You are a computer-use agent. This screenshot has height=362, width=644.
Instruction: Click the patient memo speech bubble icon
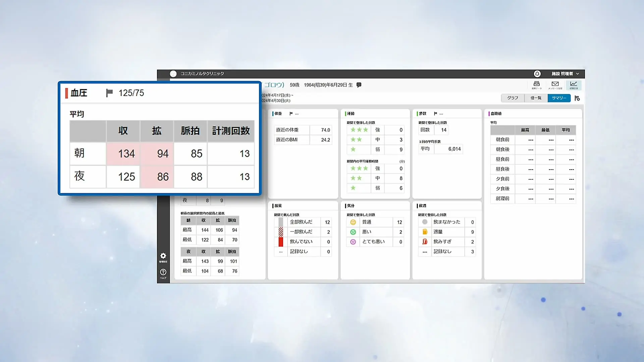click(x=359, y=85)
